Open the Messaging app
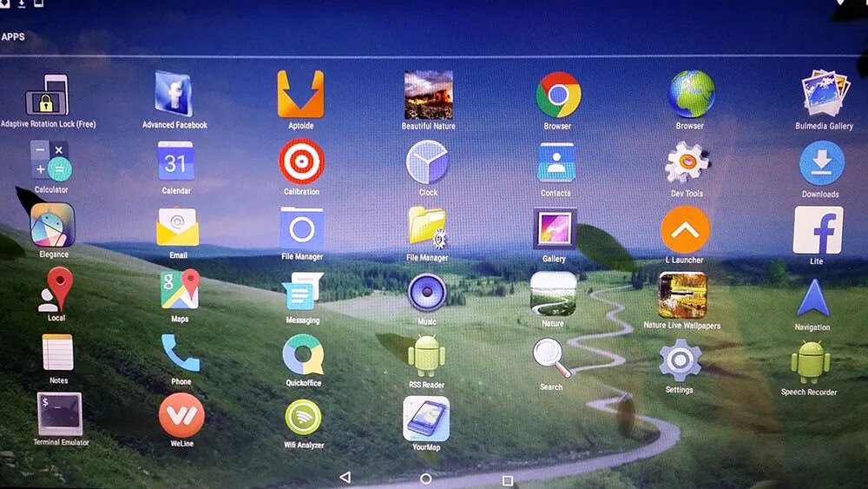The height and width of the screenshot is (489, 868). (x=302, y=293)
